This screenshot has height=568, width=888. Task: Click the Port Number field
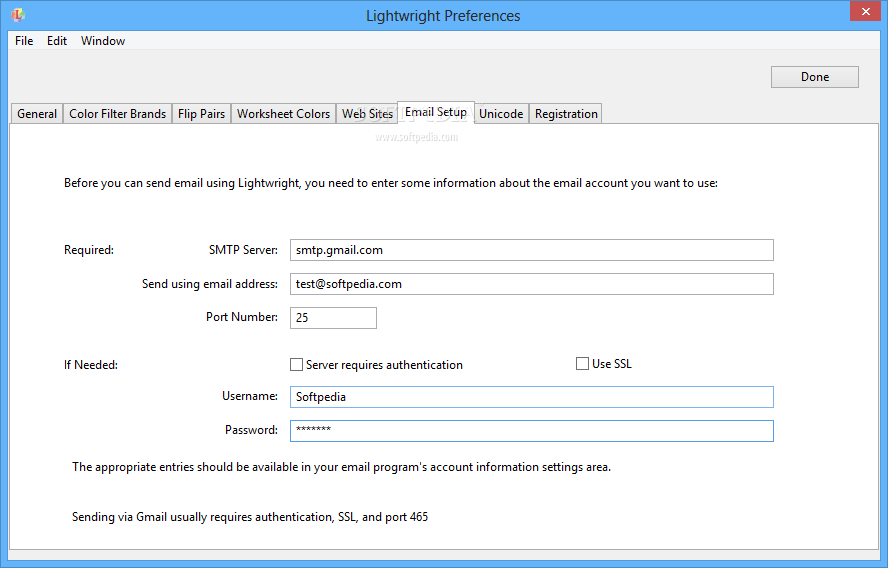tap(333, 318)
